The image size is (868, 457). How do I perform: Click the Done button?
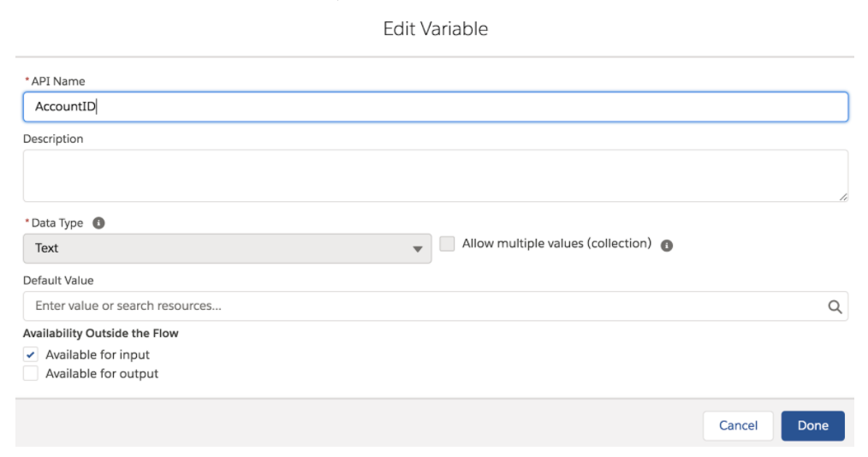(812, 425)
